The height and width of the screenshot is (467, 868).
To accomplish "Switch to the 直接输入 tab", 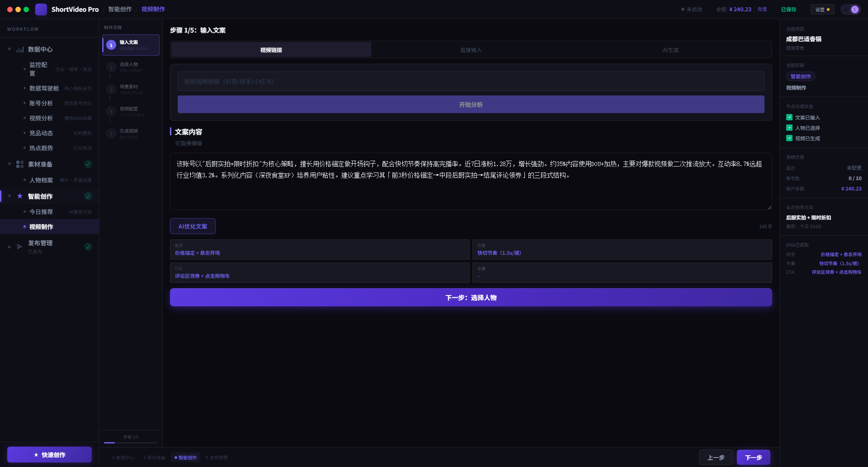I will click(x=471, y=50).
